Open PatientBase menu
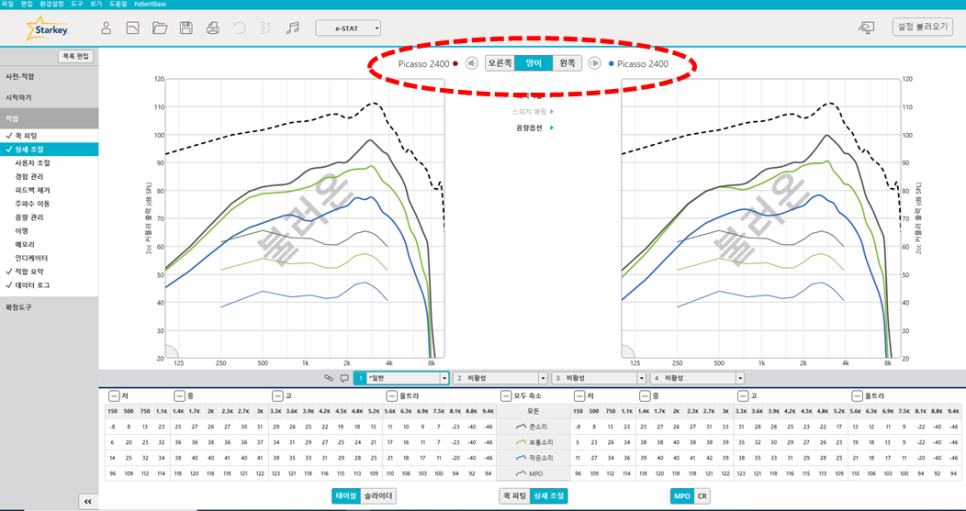 (x=150, y=4)
